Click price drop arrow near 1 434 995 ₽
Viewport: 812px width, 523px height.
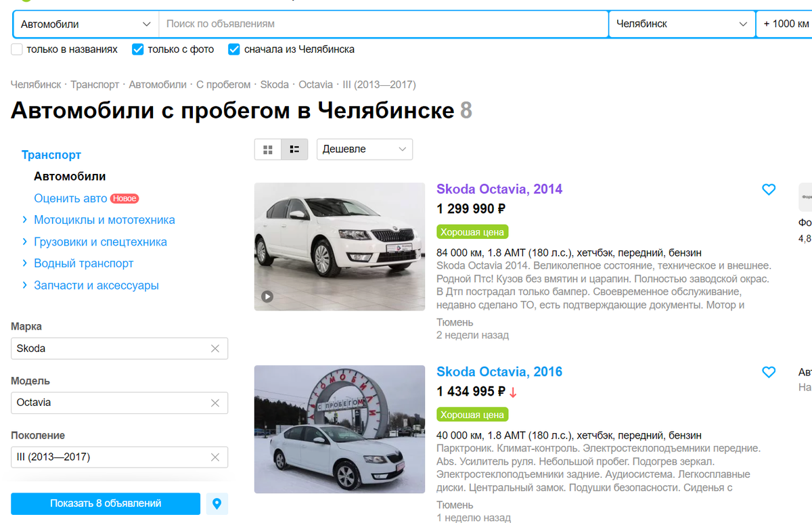[x=513, y=392]
